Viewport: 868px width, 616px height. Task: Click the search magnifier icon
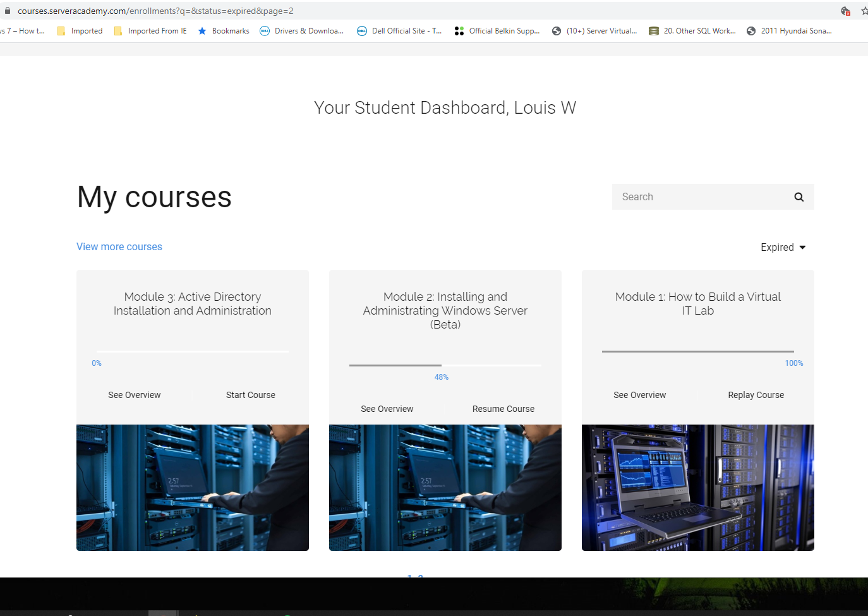click(799, 197)
